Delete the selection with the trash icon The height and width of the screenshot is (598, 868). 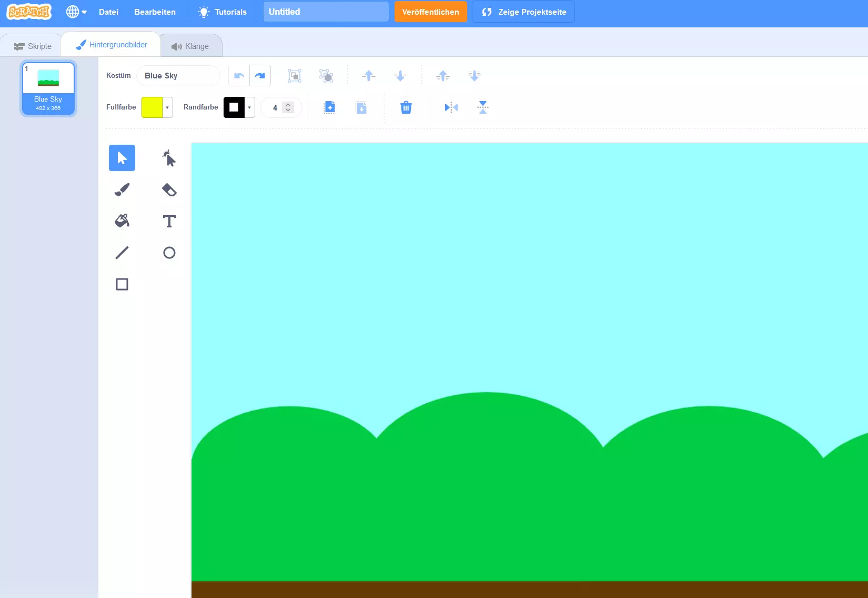406,107
